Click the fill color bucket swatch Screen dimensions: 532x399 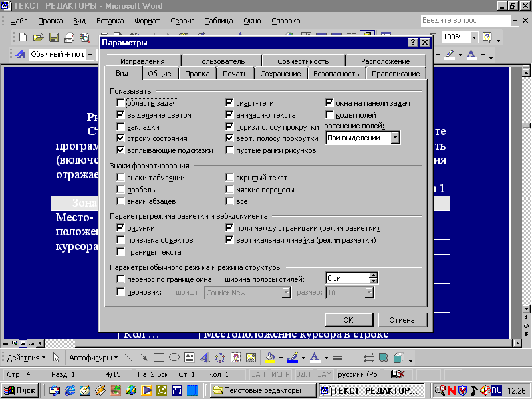[270, 358]
